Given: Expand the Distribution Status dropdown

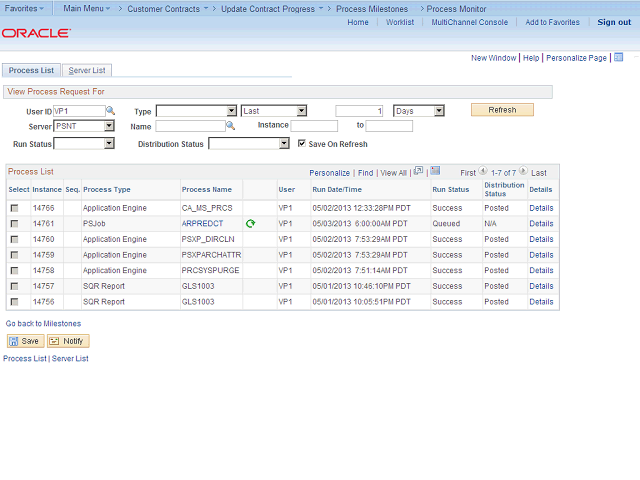Looking at the screenshot, I should [248, 144].
